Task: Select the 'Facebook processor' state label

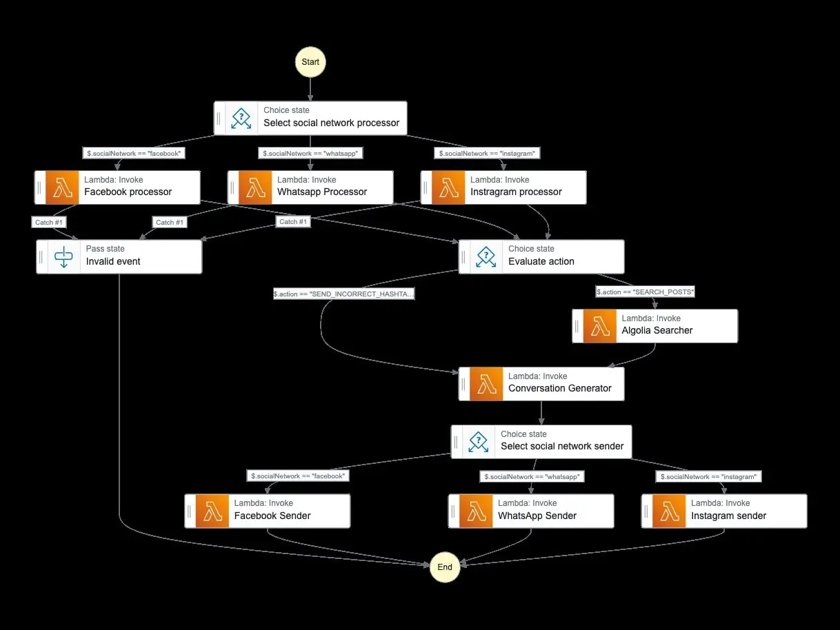Action: [x=128, y=192]
